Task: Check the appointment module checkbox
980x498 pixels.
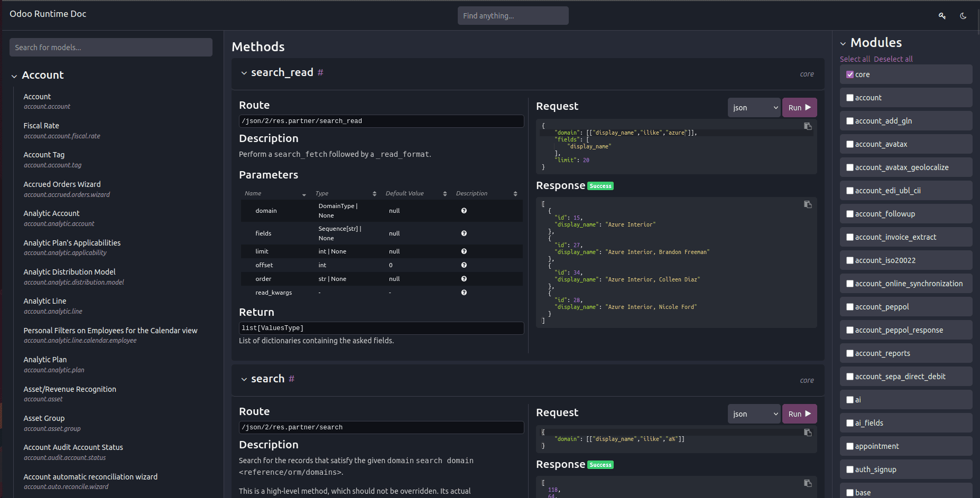Action: click(x=850, y=446)
